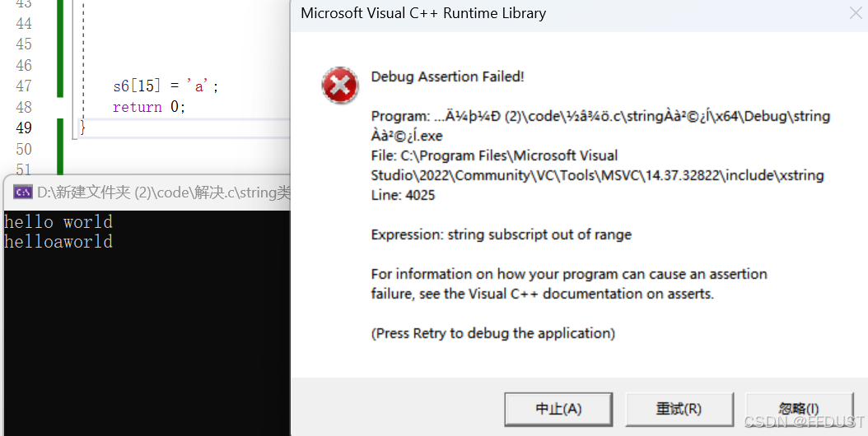Click the 忽略(I) ignore button
This screenshot has height=436, width=868.
coord(799,409)
